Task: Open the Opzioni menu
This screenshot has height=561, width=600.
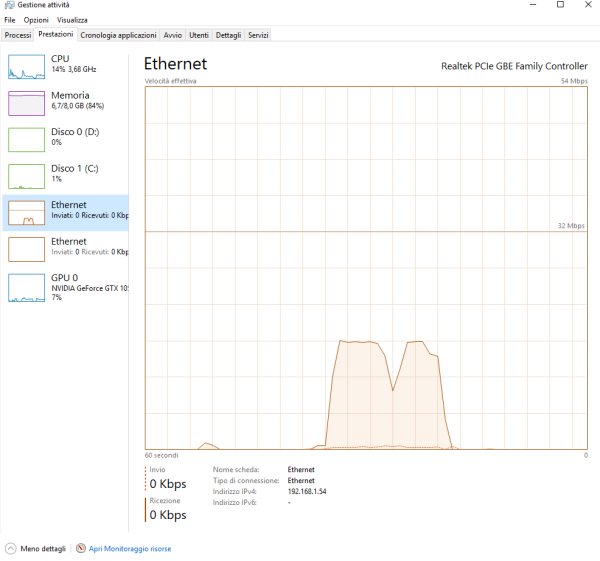Action: point(36,20)
